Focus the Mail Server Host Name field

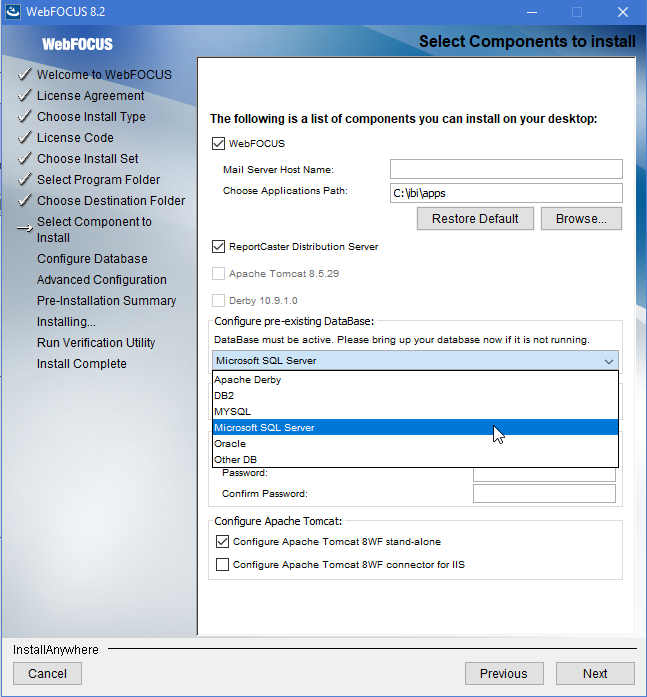(506, 169)
